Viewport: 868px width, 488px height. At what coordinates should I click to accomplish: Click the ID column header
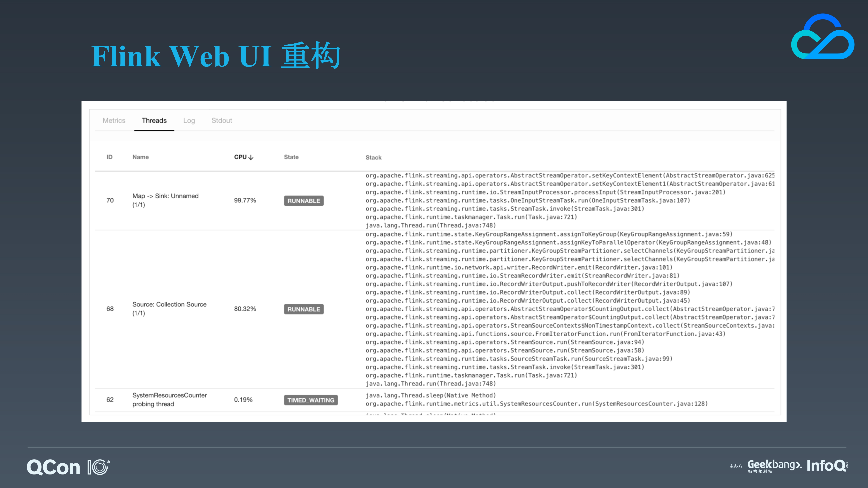110,157
